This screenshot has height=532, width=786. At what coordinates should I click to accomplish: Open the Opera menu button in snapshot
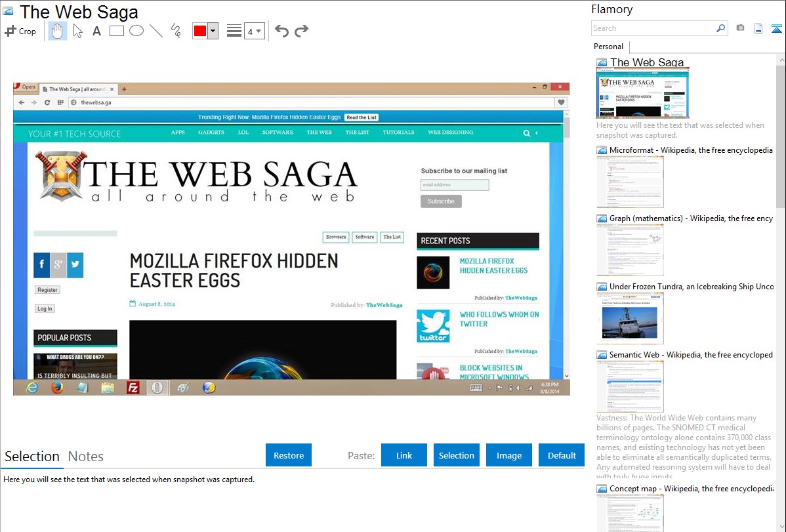[x=25, y=87]
